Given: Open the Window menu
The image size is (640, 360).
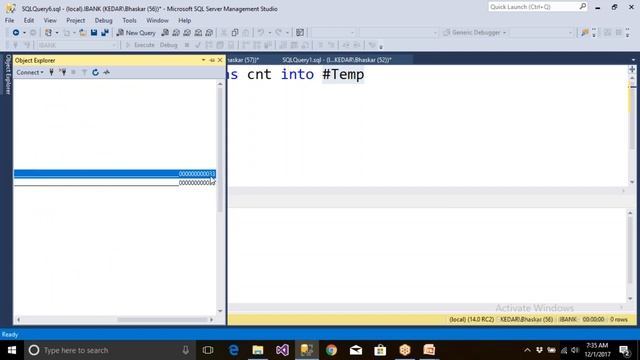Looking at the screenshot, I should click(157, 20).
